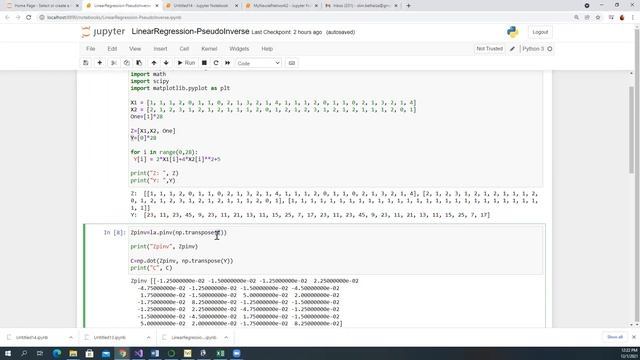Switch to Untitled14 Jupyter Notebook tab
The width and height of the screenshot is (640, 360).
pyautogui.click(x=201, y=6)
